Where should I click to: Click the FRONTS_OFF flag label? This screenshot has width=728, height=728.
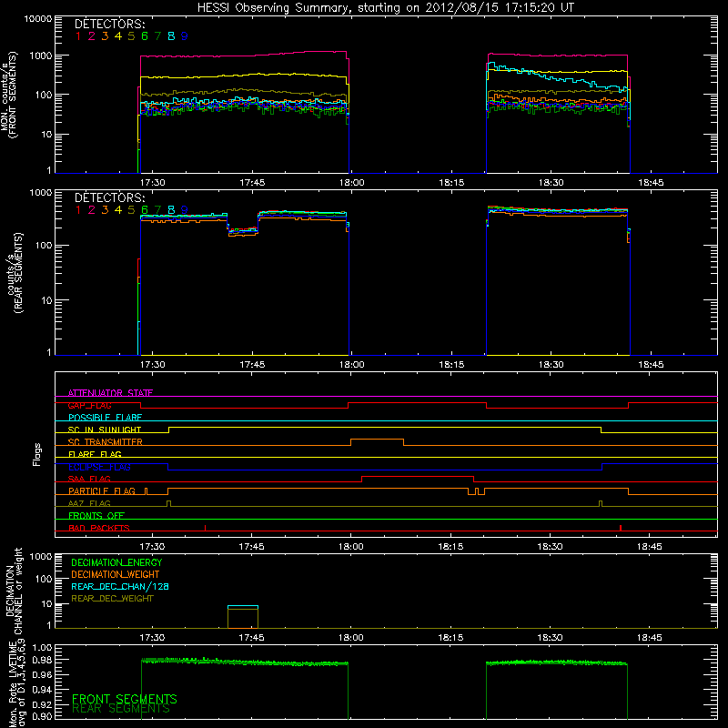tap(96, 516)
